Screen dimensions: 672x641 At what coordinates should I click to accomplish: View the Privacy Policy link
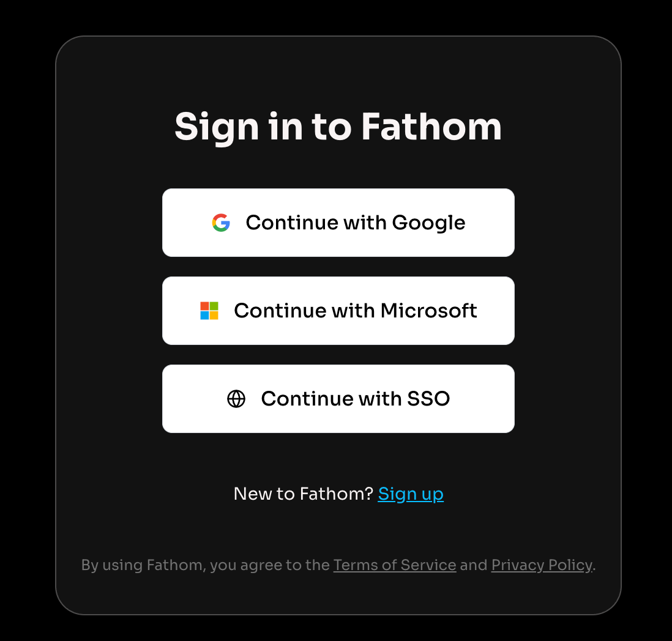[542, 565]
